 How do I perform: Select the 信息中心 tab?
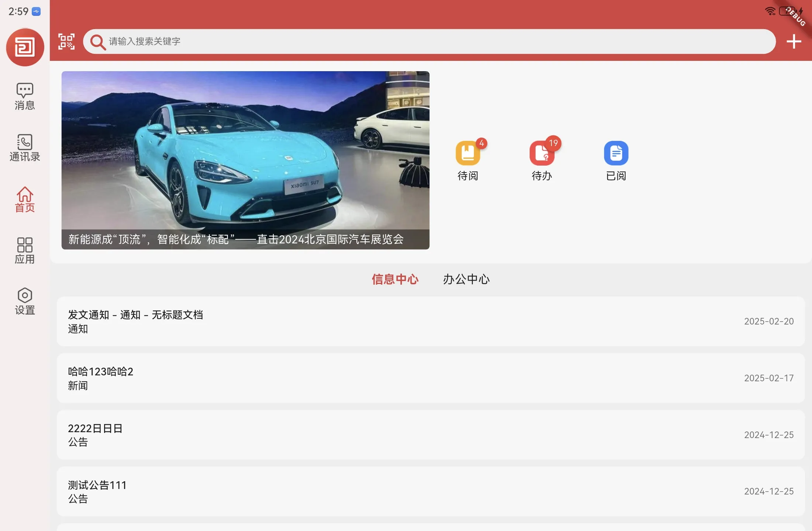(x=395, y=279)
